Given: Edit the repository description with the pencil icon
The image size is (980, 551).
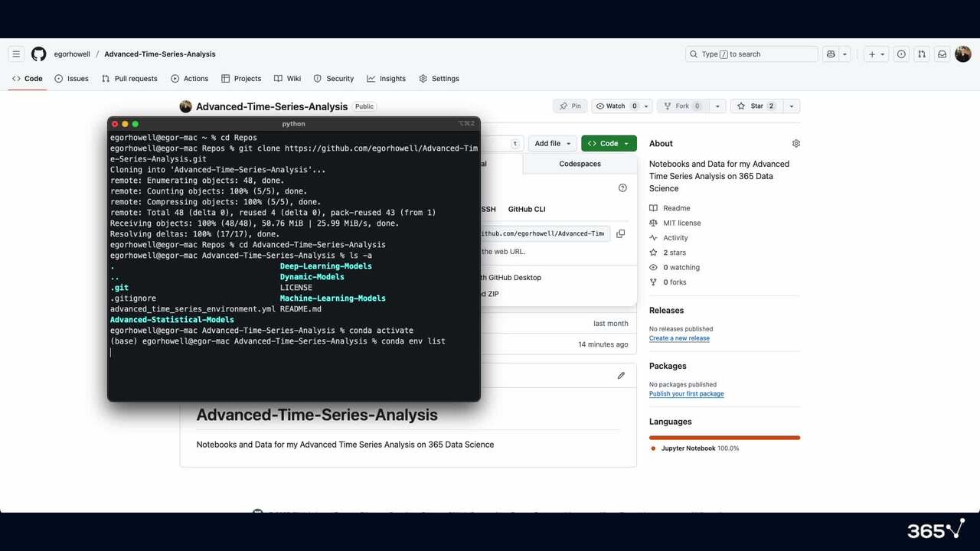Looking at the screenshot, I should [621, 375].
